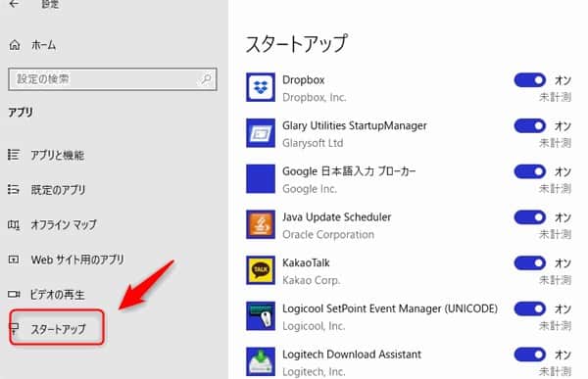Click publisher text Glarysoft Ltd
The width and height of the screenshot is (588, 379).
click(313, 143)
